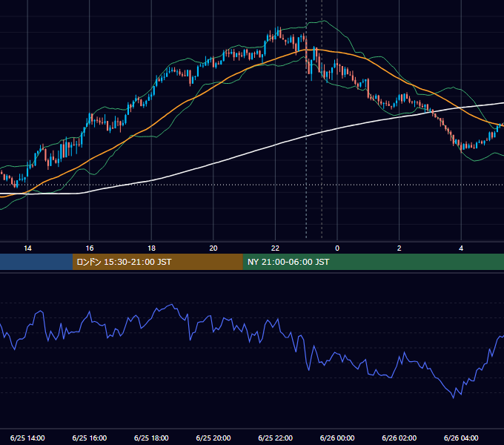The height and width of the screenshot is (445, 504).
Task: Click the 0 hour axis label
Action: pyautogui.click(x=337, y=248)
